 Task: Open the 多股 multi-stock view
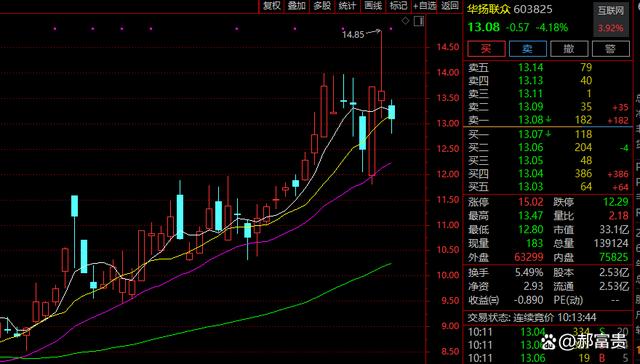tap(322, 6)
